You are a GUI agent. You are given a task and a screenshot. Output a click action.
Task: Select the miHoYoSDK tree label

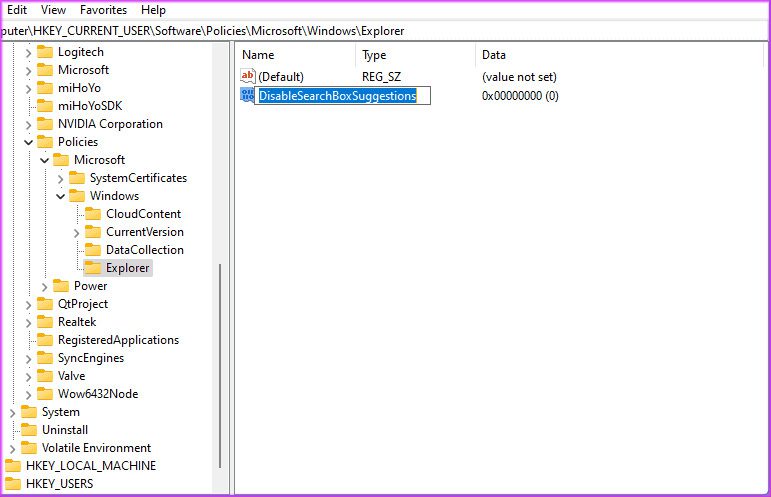click(90, 106)
